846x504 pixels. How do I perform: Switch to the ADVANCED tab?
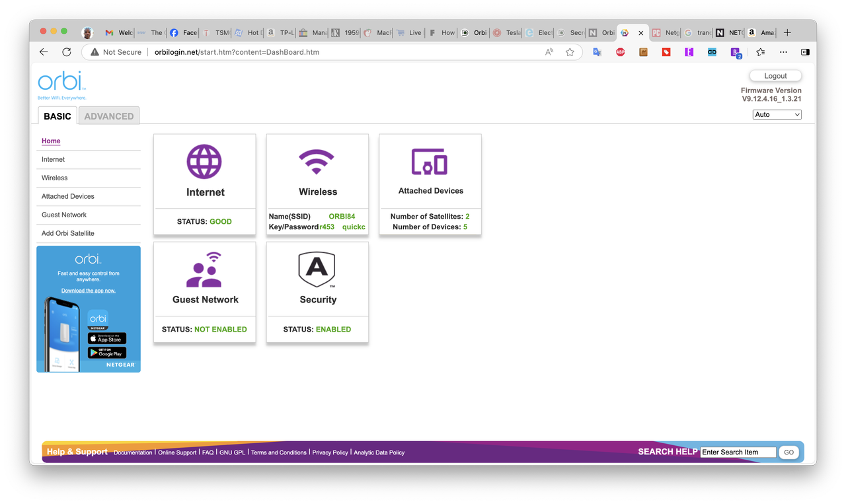coord(109,116)
